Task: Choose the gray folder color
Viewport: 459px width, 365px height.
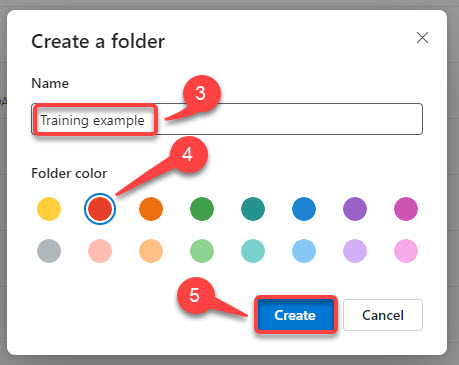Action: point(49,251)
